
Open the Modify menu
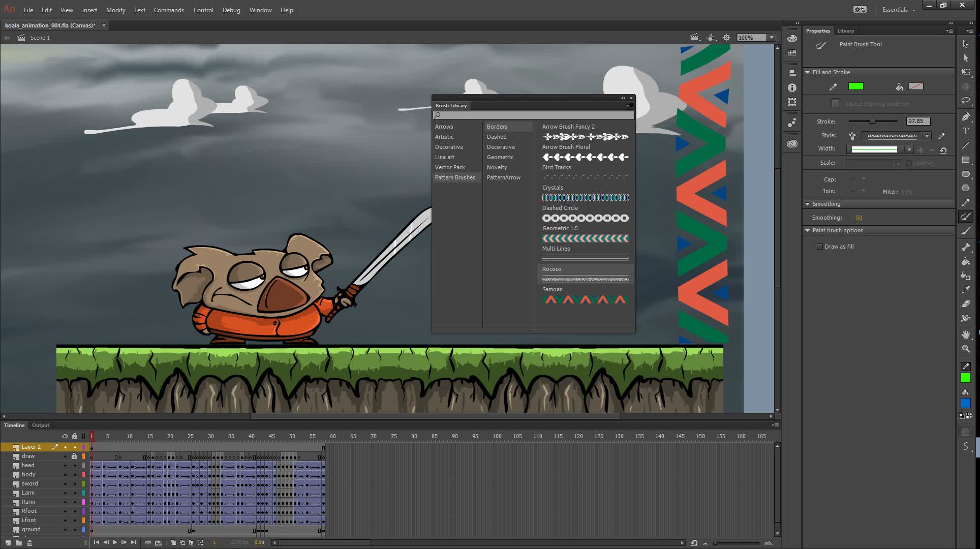[116, 10]
